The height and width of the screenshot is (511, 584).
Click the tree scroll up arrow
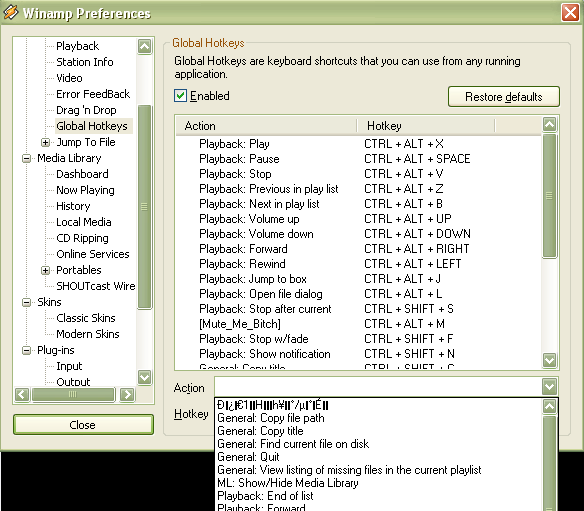pyautogui.click(x=145, y=47)
